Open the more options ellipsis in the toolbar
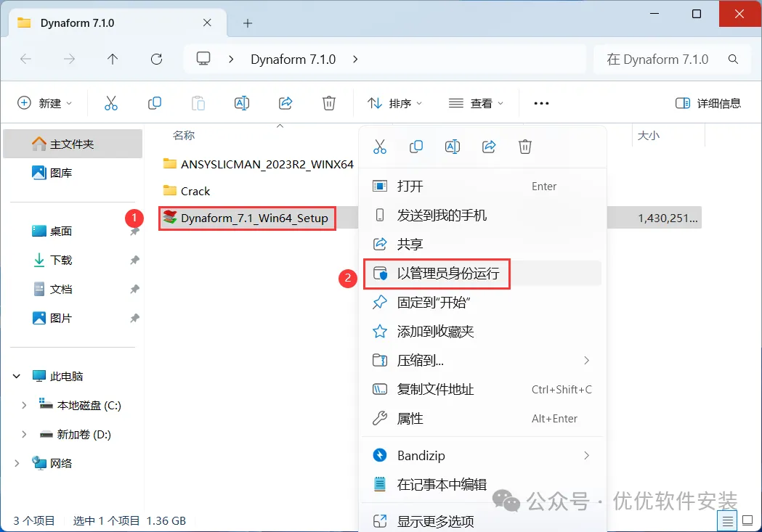Image resolution: width=762 pixels, height=532 pixels. point(541,103)
